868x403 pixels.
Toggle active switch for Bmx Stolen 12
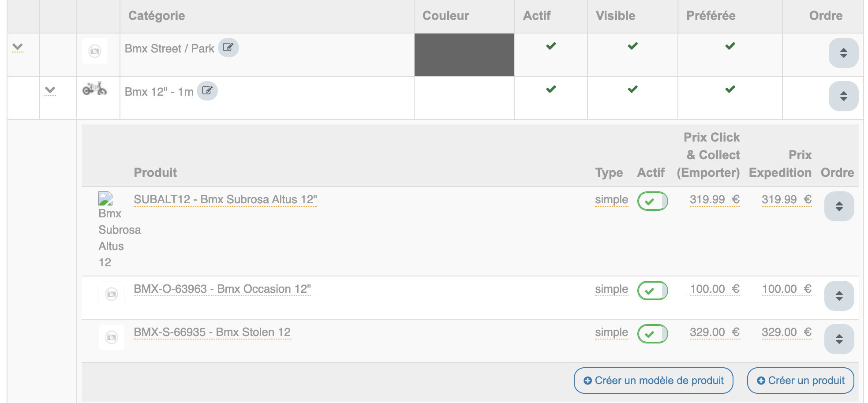click(652, 334)
